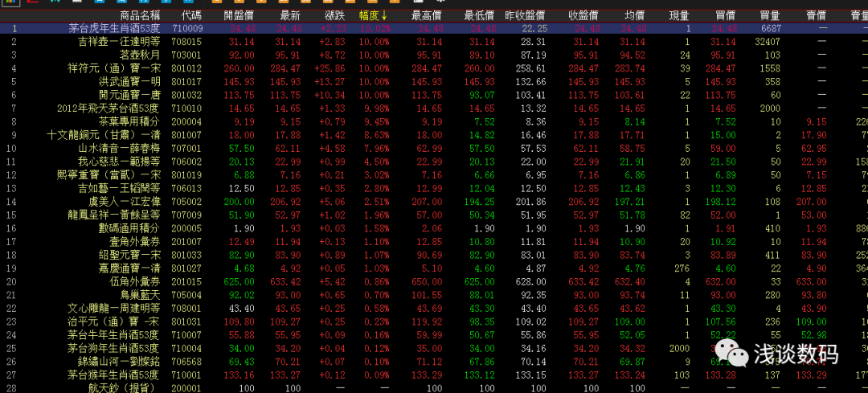Open 2012年飛天茅台酒53度 row
The image size is (868, 393).
click(434, 108)
